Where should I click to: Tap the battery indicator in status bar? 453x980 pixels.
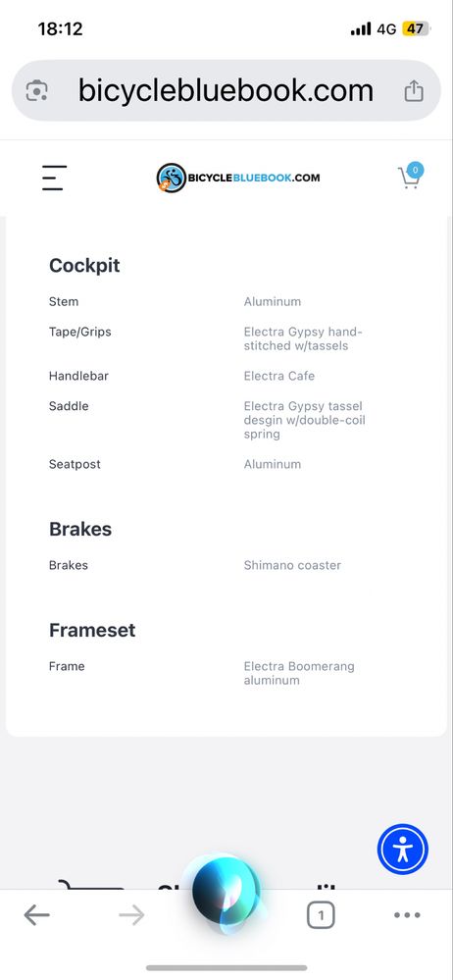(416, 28)
